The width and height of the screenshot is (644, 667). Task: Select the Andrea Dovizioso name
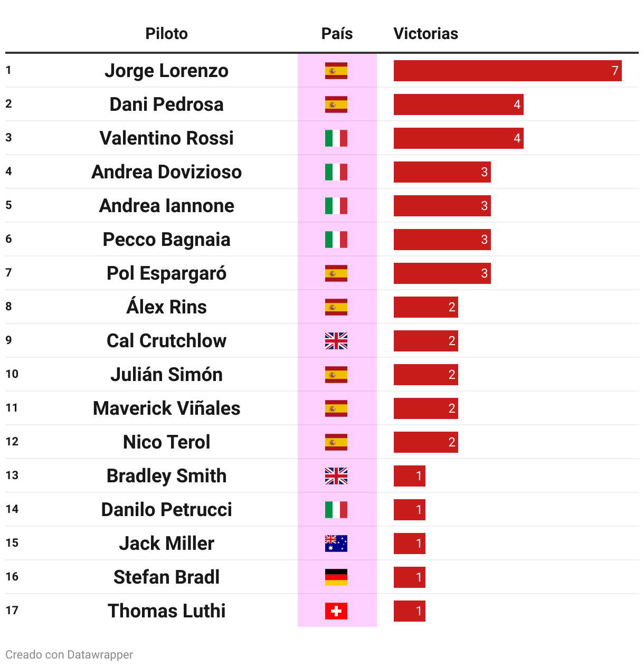pos(166,172)
